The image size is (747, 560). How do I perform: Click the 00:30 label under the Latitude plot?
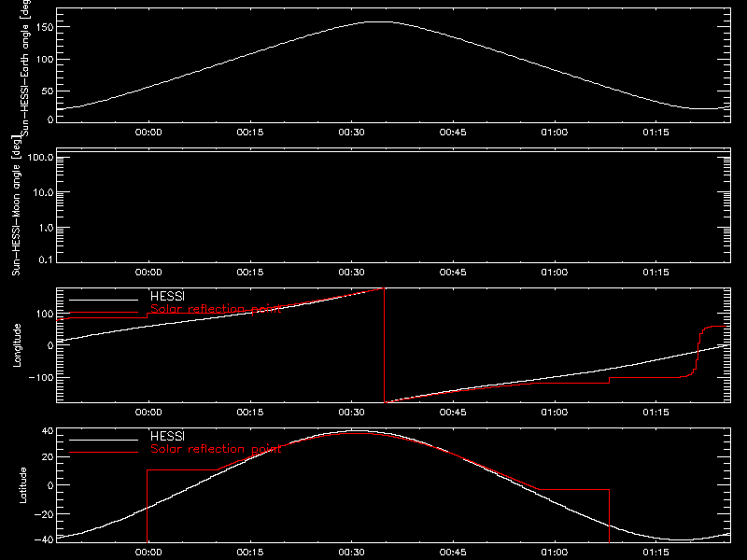352,553
